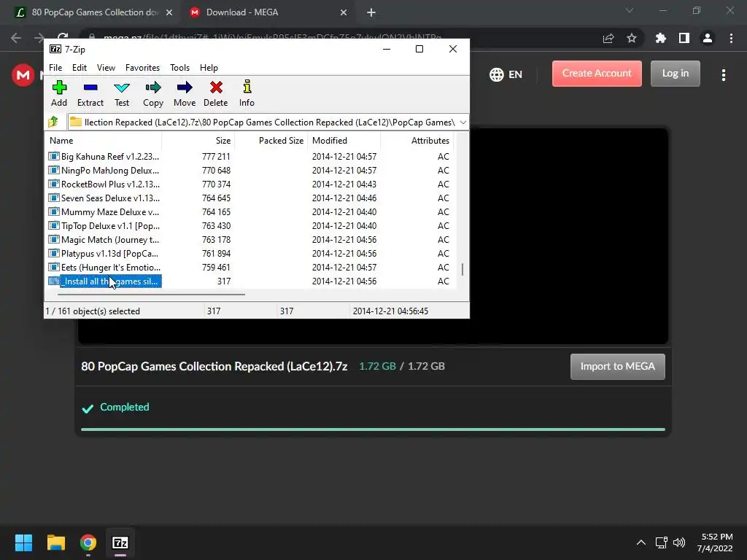Open the Edit menu in 7-Zip

[79, 68]
